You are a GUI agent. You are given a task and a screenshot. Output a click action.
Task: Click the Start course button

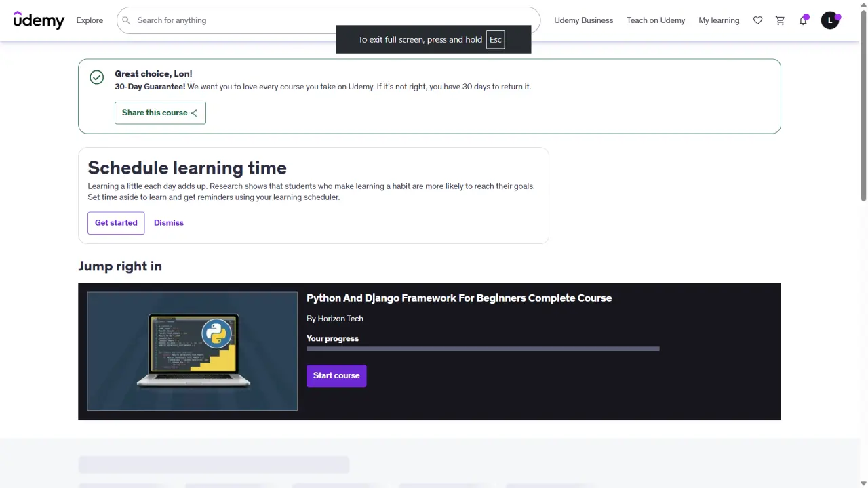pos(336,375)
